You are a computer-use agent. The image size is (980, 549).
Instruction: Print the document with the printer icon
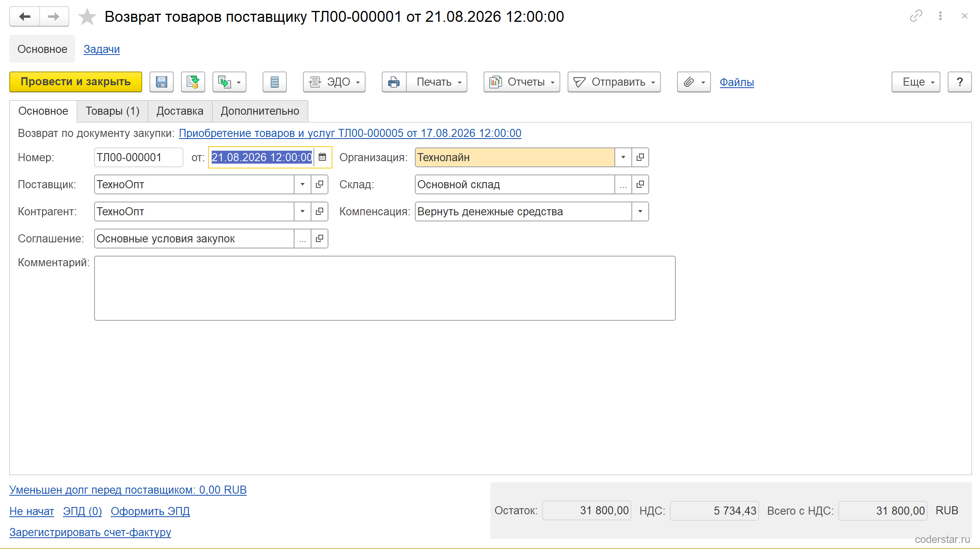point(394,82)
